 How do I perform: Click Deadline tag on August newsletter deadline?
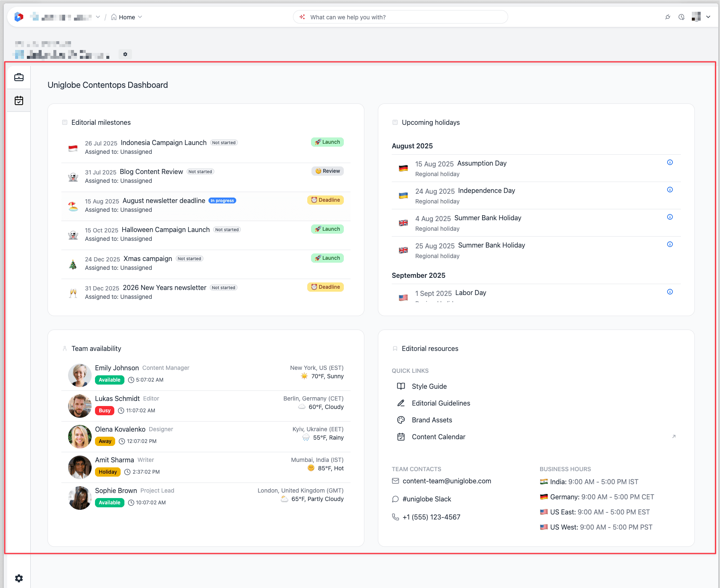tap(325, 200)
